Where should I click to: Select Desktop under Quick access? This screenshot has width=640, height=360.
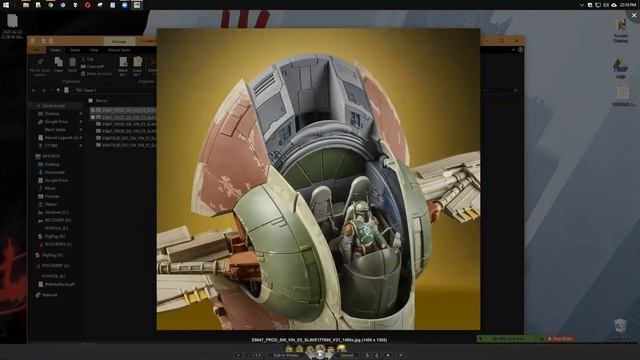pyautogui.click(x=52, y=114)
